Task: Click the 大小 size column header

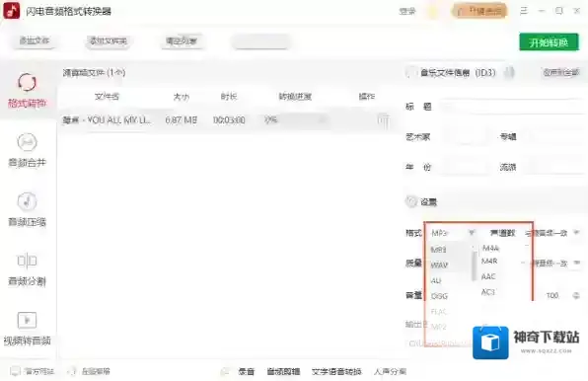Action: [x=182, y=97]
